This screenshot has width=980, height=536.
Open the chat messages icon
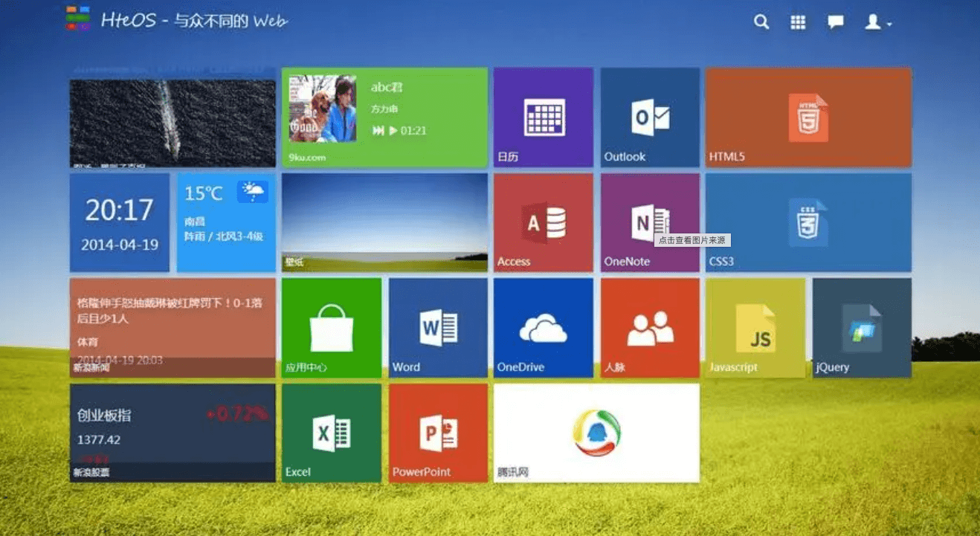pos(836,22)
